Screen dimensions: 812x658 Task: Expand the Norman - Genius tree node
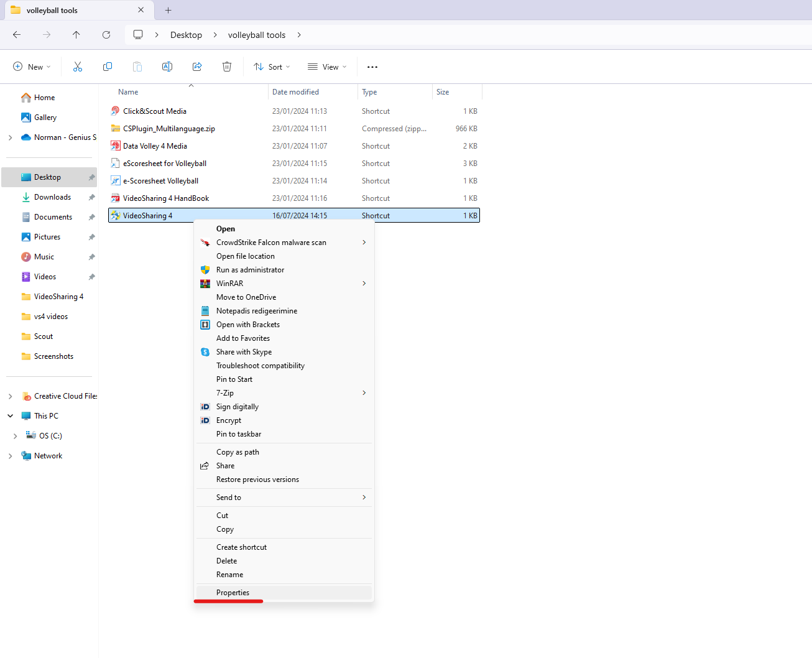pyautogui.click(x=10, y=137)
